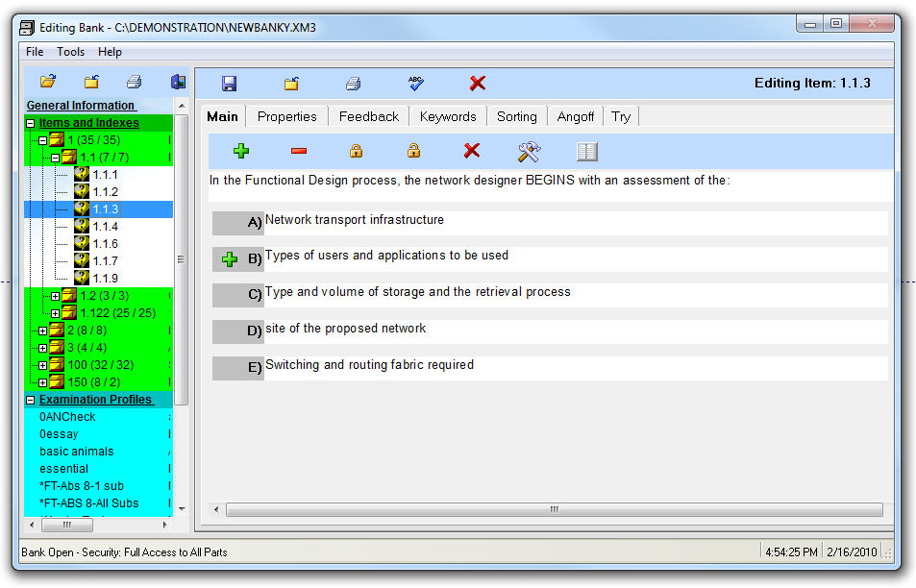Click the left panel horizontal scrollbar right arrow
This screenshot has width=916, height=588.
coord(164,525)
